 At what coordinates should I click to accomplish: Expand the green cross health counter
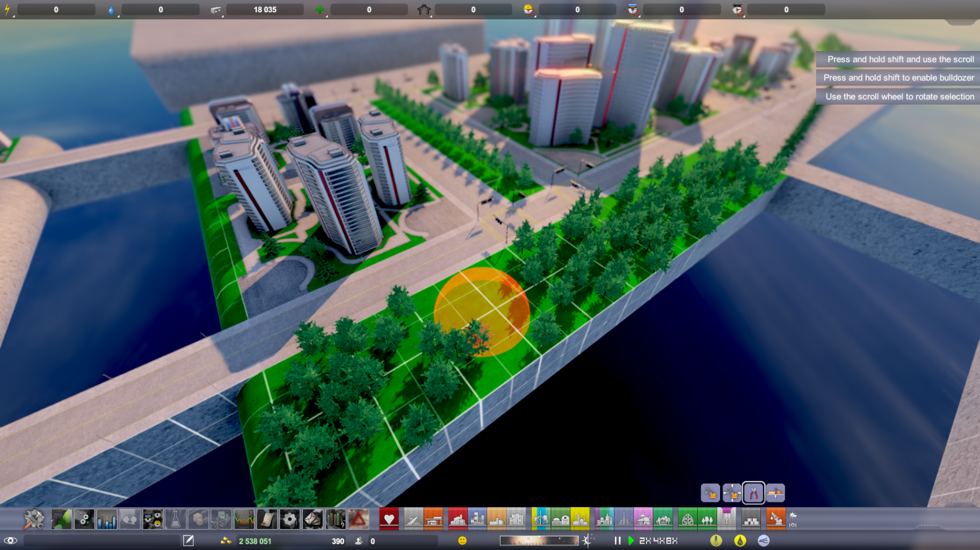(x=320, y=10)
